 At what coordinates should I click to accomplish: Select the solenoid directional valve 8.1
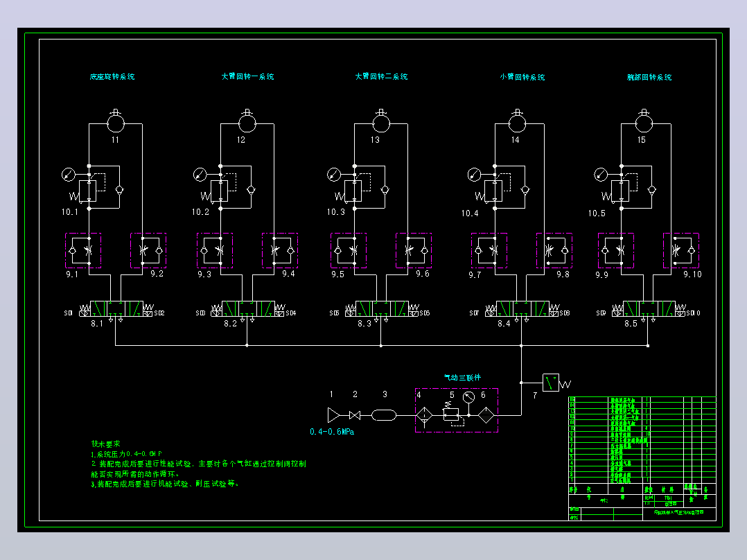[116, 309]
